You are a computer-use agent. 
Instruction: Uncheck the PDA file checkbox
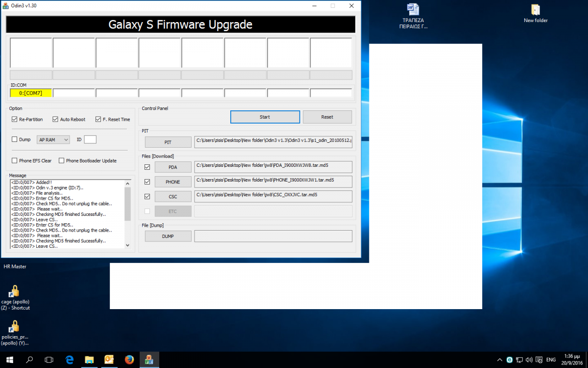coord(147,167)
